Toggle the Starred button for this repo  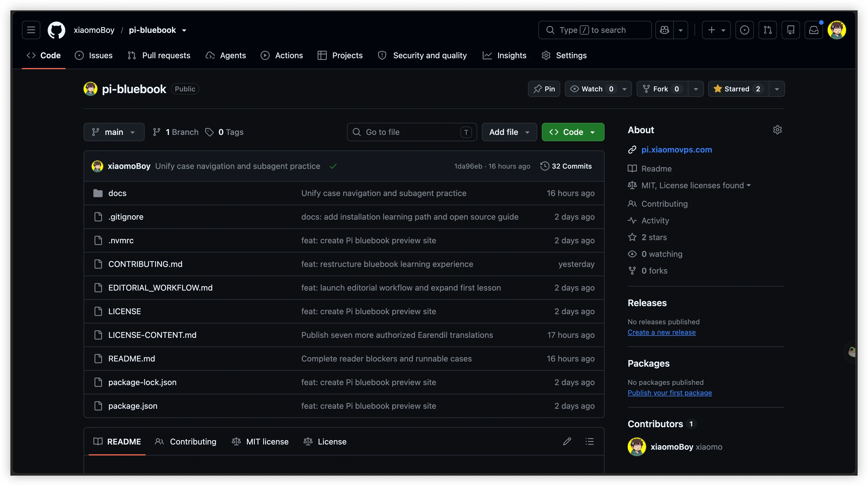pos(739,89)
